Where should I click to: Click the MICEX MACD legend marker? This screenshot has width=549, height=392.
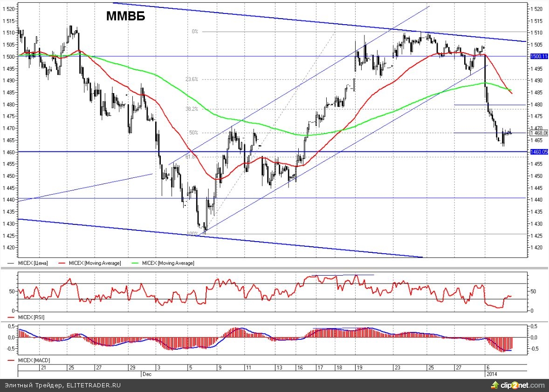11,361
